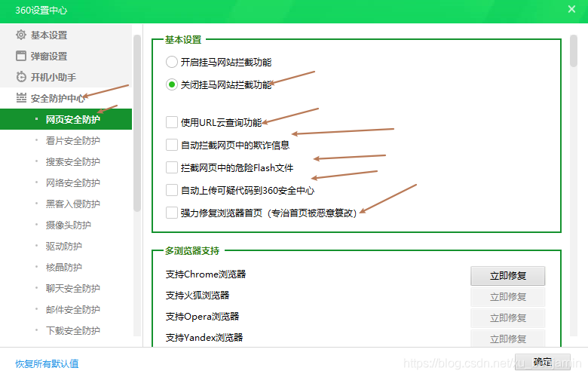Click the main panel scrollbar thumb

coord(574,51)
